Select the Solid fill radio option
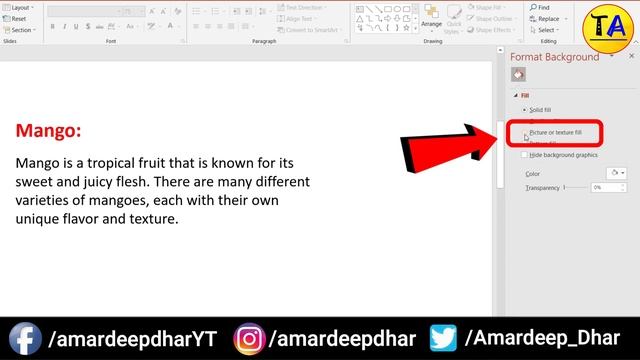The height and width of the screenshot is (360, 640). (537, 110)
